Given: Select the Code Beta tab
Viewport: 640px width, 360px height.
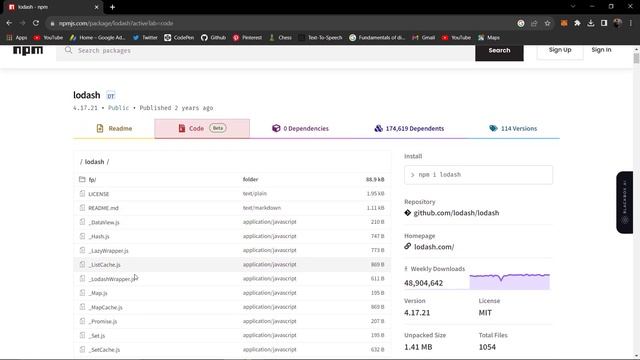Looking at the screenshot, I should (x=202, y=129).
